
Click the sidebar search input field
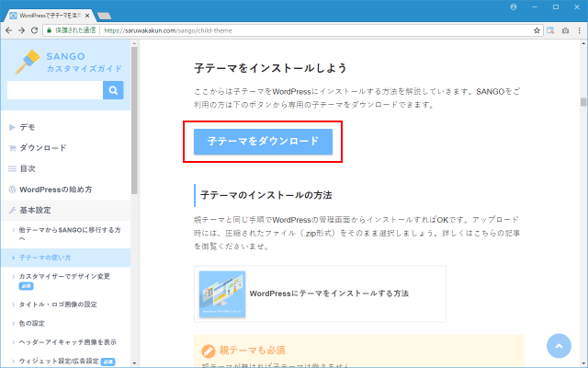pyautogui.click(x=55, y=90)
